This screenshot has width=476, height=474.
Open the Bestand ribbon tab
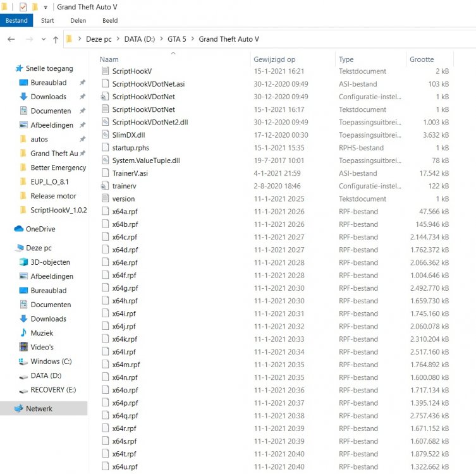[16, 21]
